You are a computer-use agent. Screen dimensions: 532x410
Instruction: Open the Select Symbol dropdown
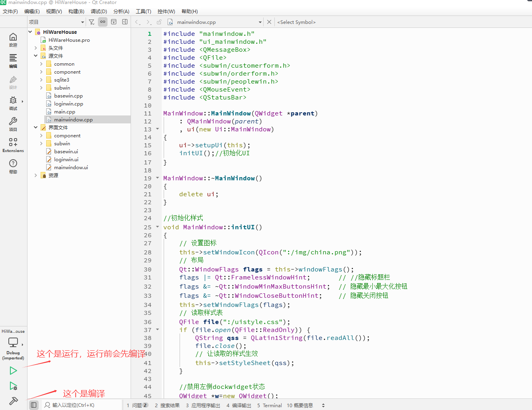tap(296, 22)
